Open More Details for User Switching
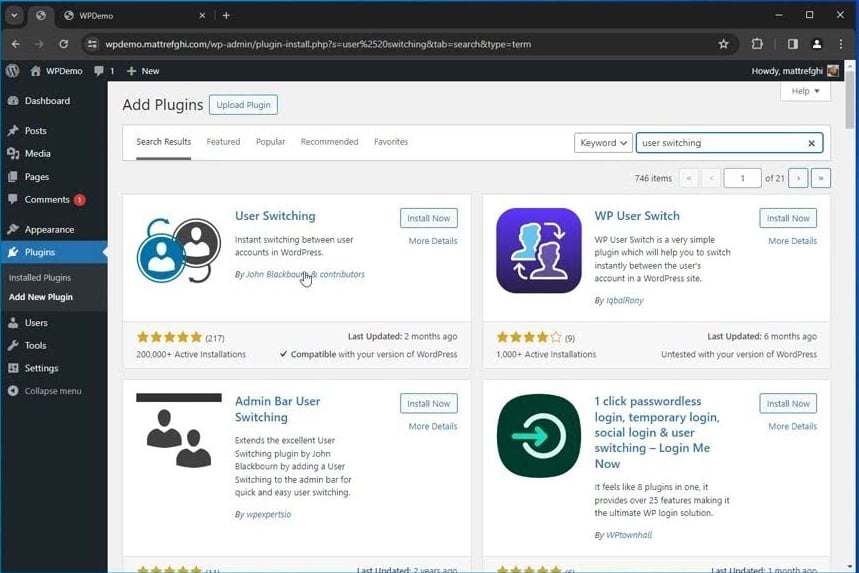 (x=433, y=241)
